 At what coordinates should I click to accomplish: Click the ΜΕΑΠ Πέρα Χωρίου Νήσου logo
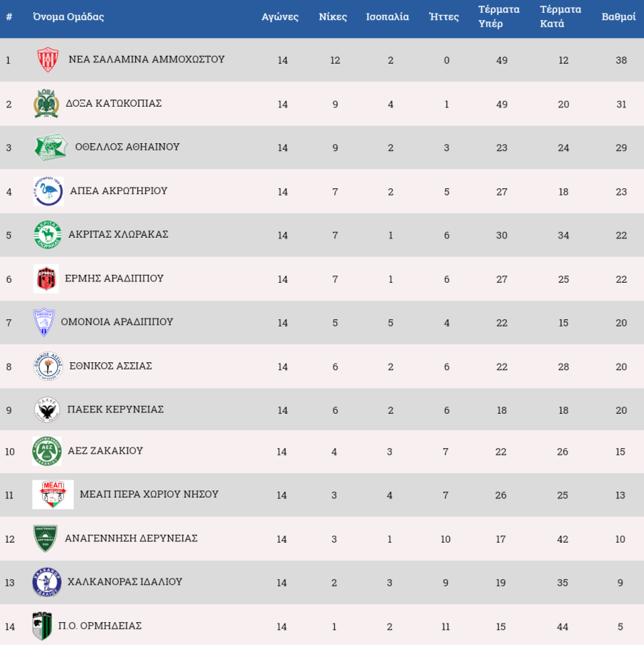53,495
